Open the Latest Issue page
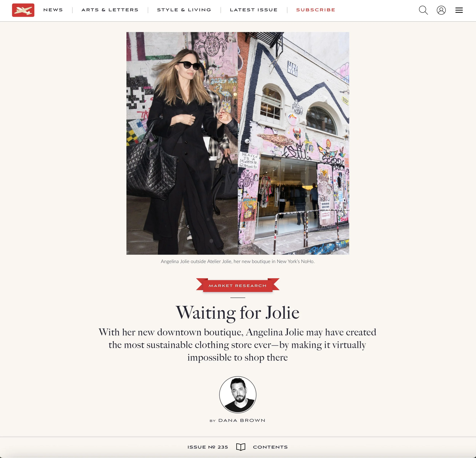The image size is (476, 458). (254, 10)
